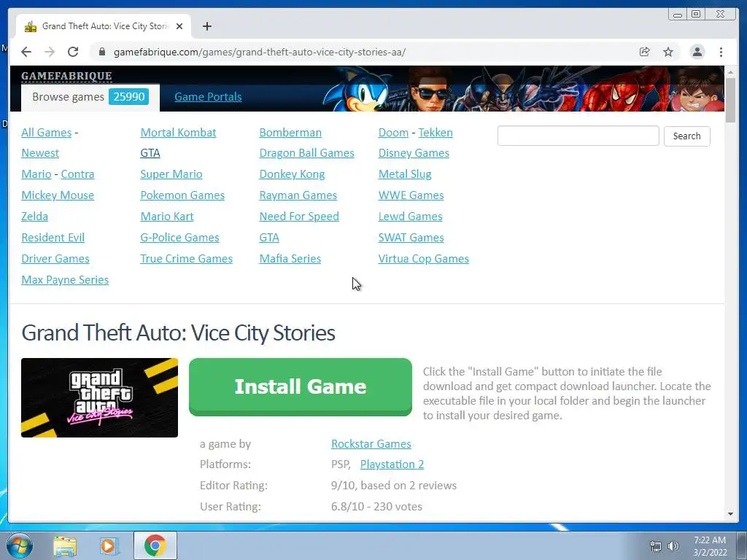Open the Need For Speed link
This screenshot has width=747, height=560.
(x=299, y=216)
